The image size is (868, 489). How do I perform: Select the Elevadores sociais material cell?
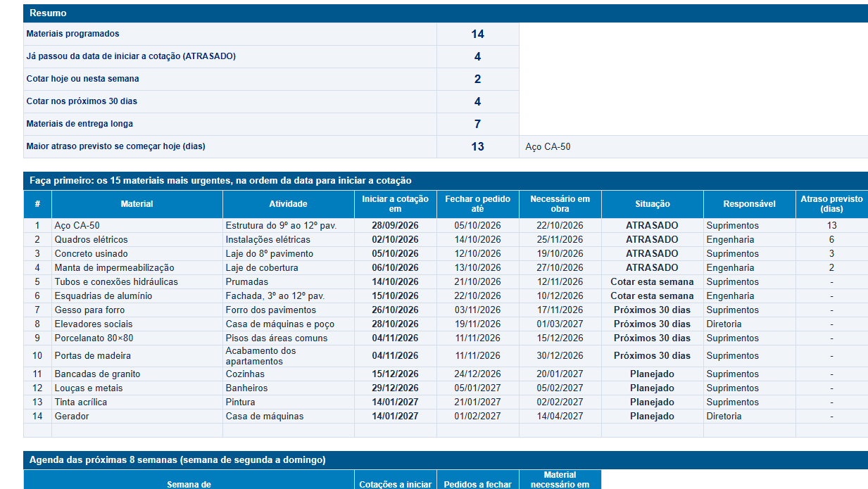tap(137, 324)
